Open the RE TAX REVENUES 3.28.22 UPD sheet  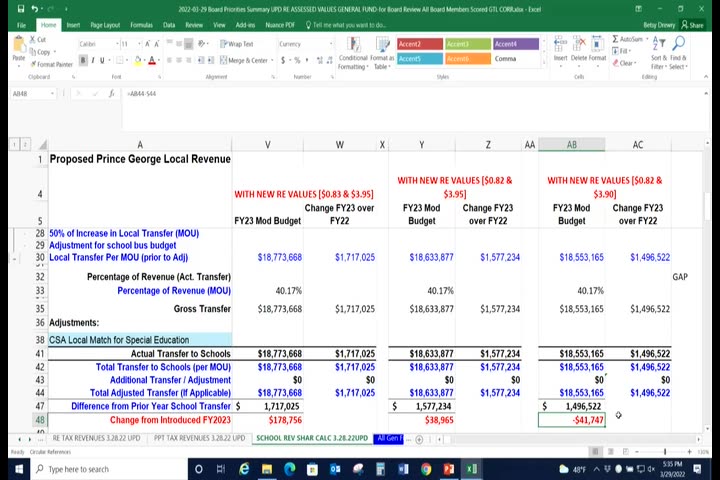(x=96, y=438)
